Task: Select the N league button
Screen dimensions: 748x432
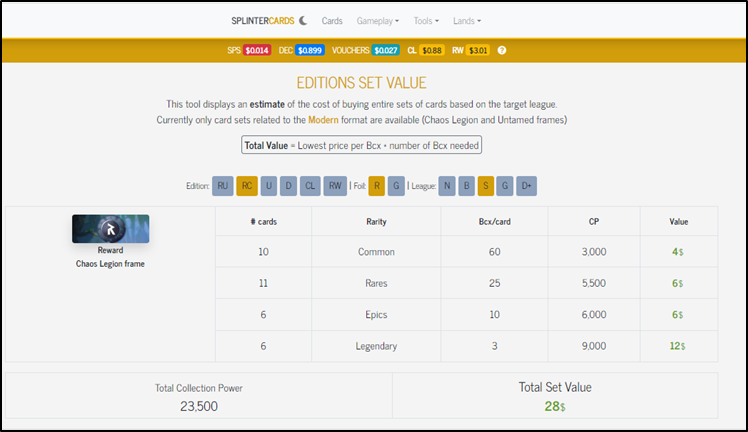Action: click(x=447, y=185)
